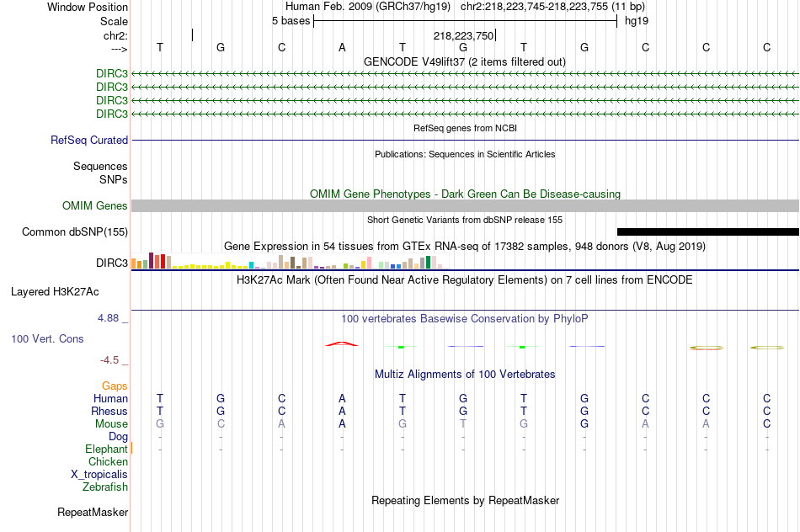Viewport: 800px width, 532px height.
Task: Select the Zebrafish species label
Action: (105, 487)
